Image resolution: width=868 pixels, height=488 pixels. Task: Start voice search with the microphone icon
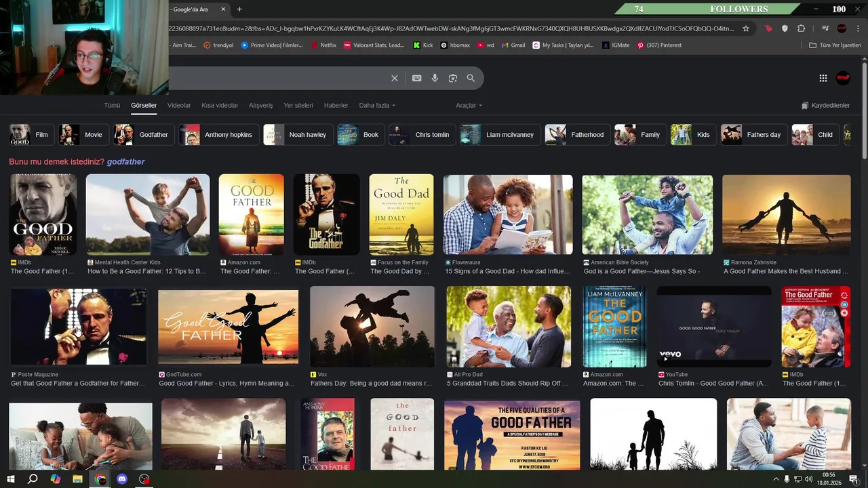435,78
